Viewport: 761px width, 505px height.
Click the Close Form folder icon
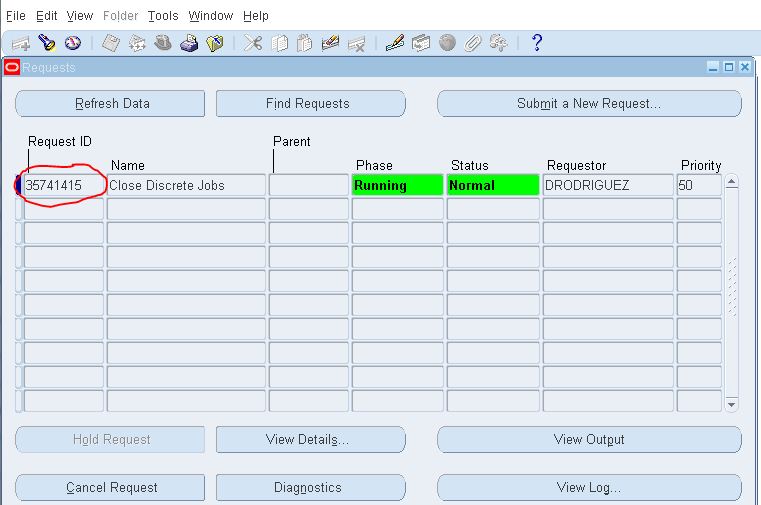pos(214,43)
